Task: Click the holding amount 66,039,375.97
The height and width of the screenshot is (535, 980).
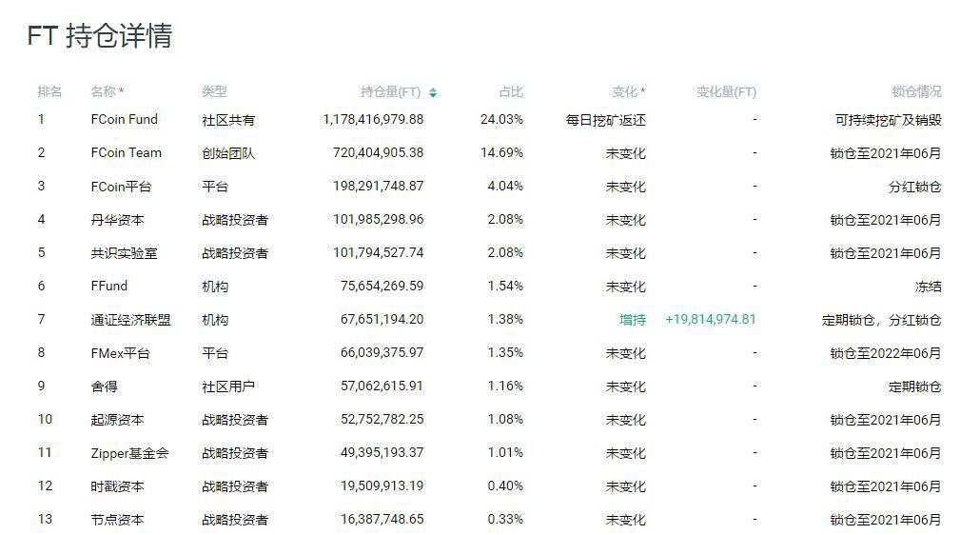Action: 382,352
